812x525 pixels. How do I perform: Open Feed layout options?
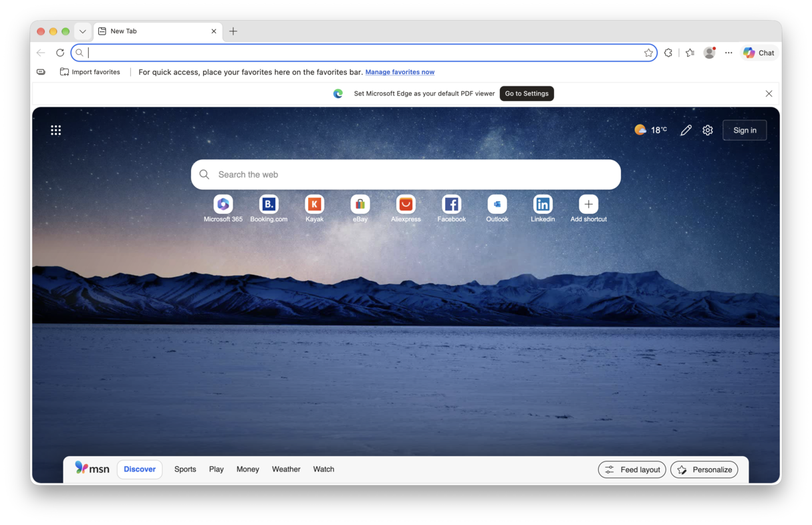click(x=632, y=469)
